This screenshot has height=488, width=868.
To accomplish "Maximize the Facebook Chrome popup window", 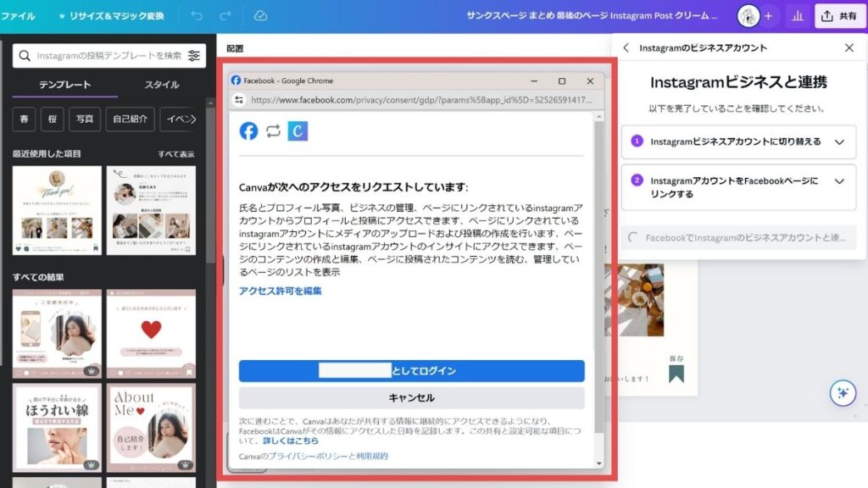I will (x=562, y=80).
